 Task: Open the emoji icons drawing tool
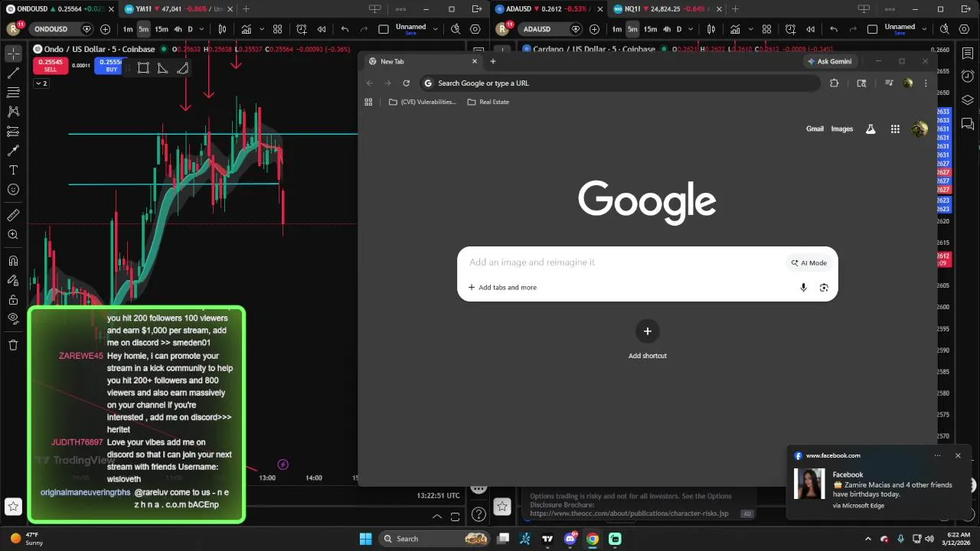click(x=13, y=190)
